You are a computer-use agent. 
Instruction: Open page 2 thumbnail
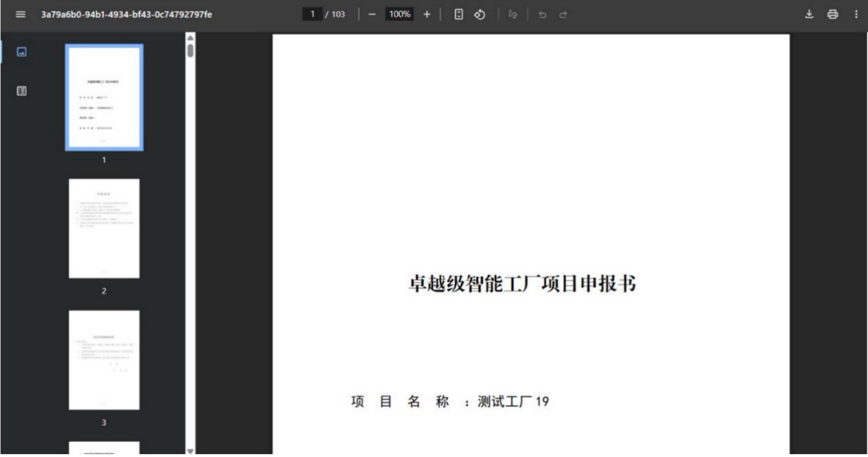[104, 228]
